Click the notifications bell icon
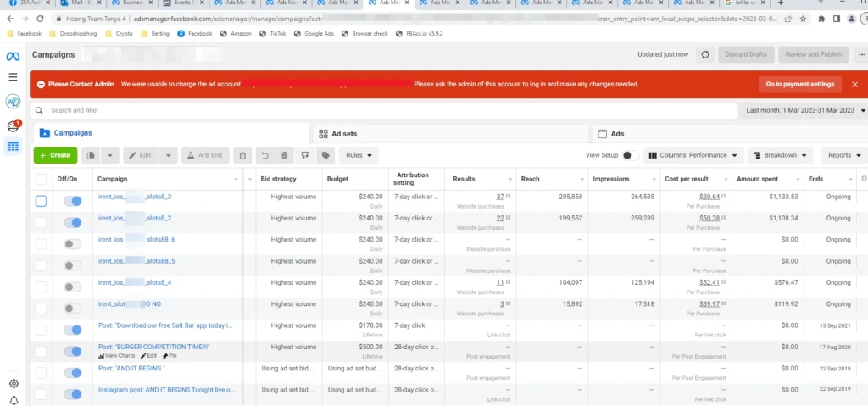Viewport: 868px width, 406px height. coord(14,400)
